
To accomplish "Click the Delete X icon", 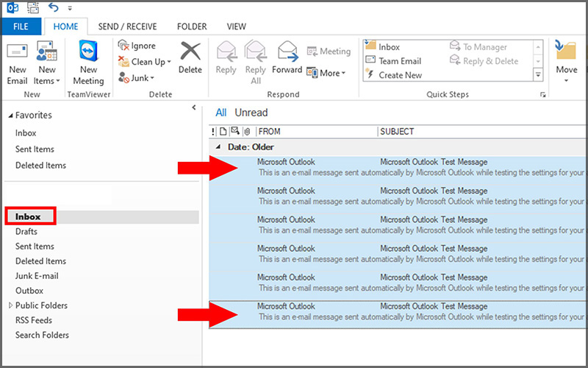I will (x=190, y=51).
